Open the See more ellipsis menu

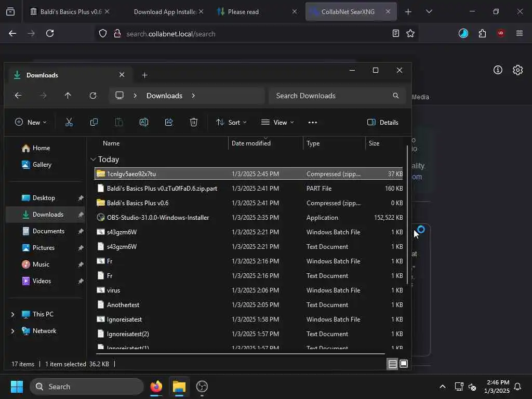point(312,123)
